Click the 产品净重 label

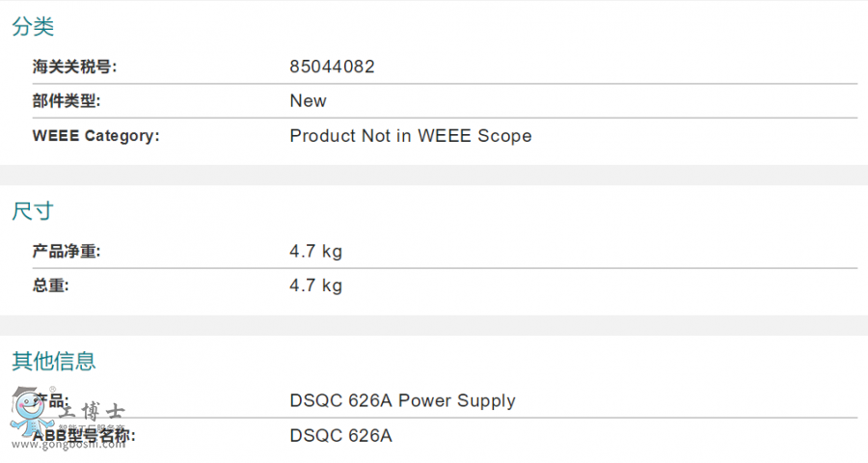pyautogui.click(x=67, y=252)
